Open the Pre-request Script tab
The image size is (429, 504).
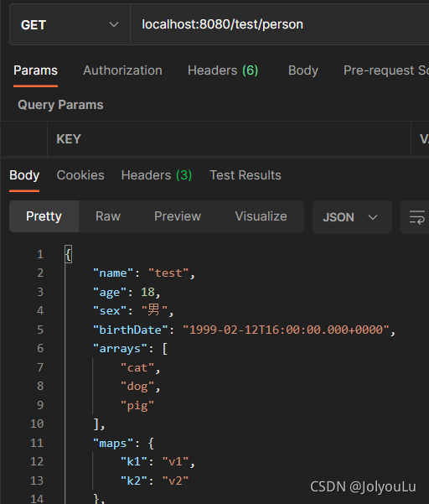point(386,70)
